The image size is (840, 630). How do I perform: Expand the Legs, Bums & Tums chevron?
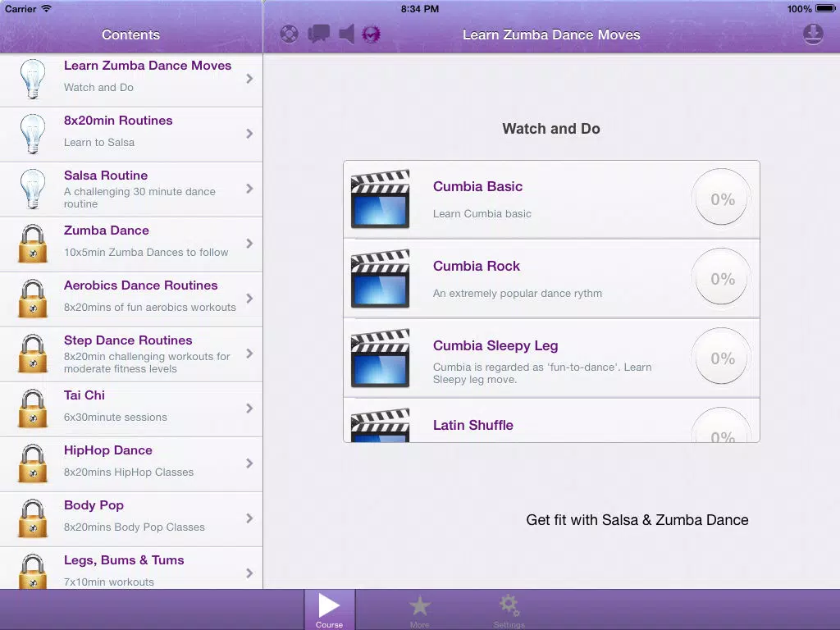click(249, 573)
